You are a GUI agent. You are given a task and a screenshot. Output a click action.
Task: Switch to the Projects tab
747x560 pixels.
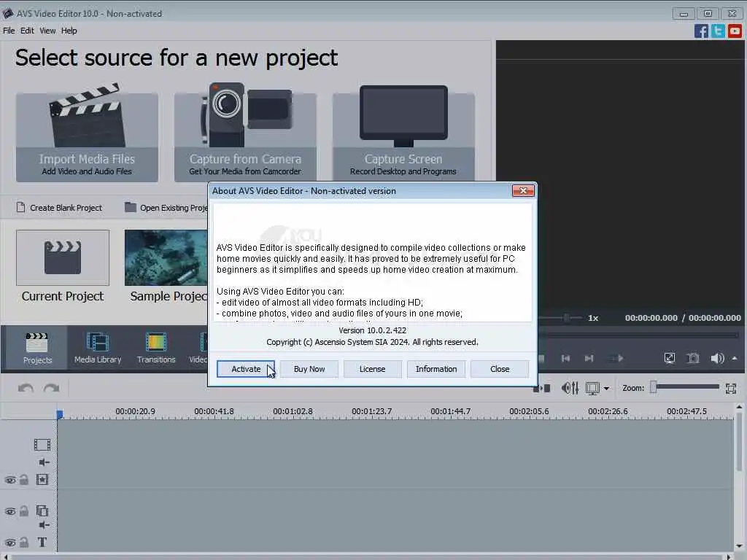coord(37,348)
